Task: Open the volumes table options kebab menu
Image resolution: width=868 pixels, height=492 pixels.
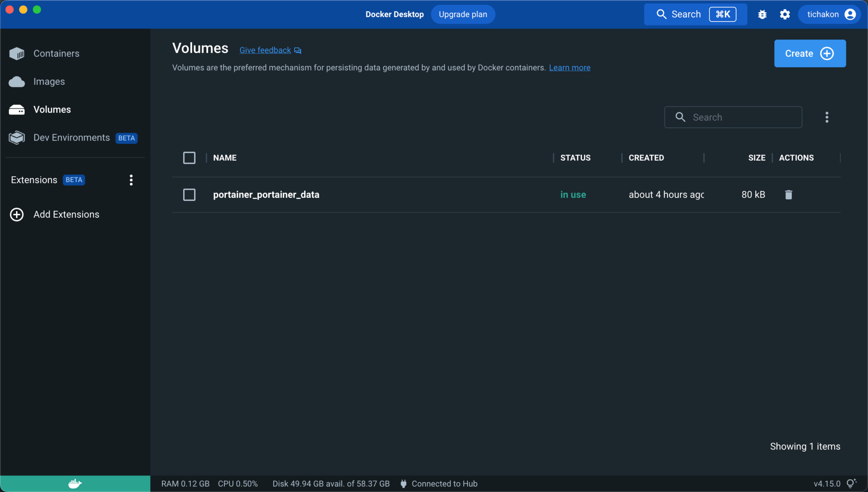Action: [826, 117]
